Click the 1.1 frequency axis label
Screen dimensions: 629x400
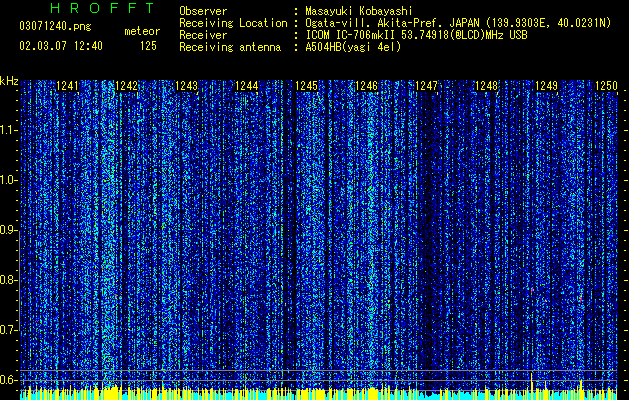pyautogui.click(x=8, y=130)
